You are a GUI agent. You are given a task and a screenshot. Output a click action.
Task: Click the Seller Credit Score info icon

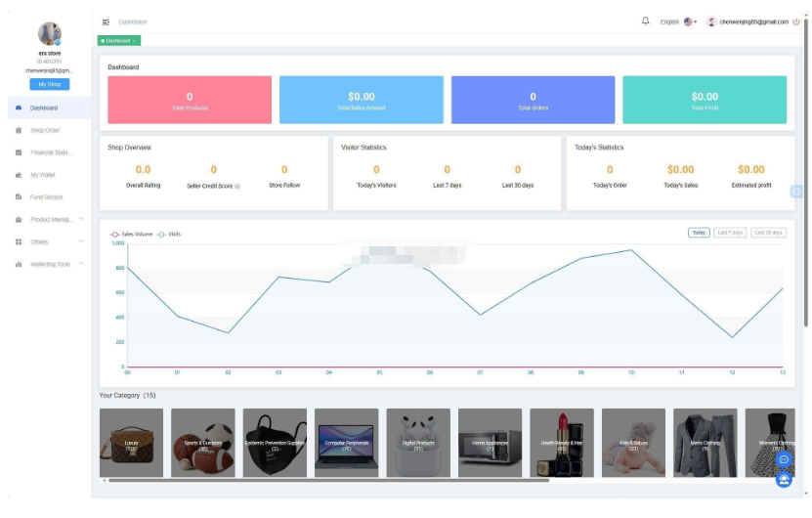pyautogui.click(x=237, y=186)
